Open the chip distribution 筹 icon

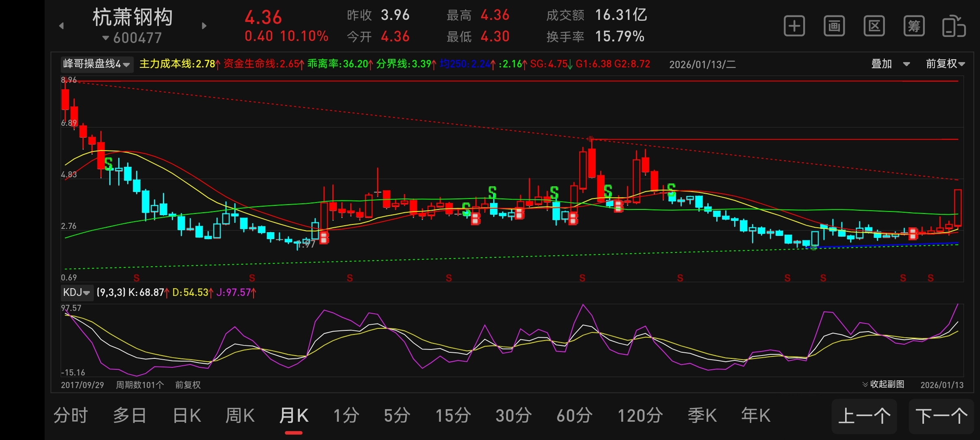pos(914,26)
